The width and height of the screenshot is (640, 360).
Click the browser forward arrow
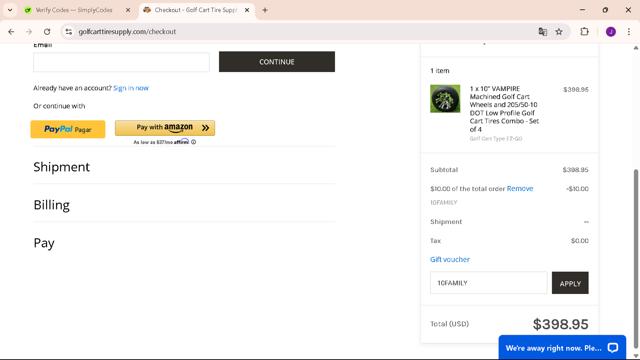29,31
